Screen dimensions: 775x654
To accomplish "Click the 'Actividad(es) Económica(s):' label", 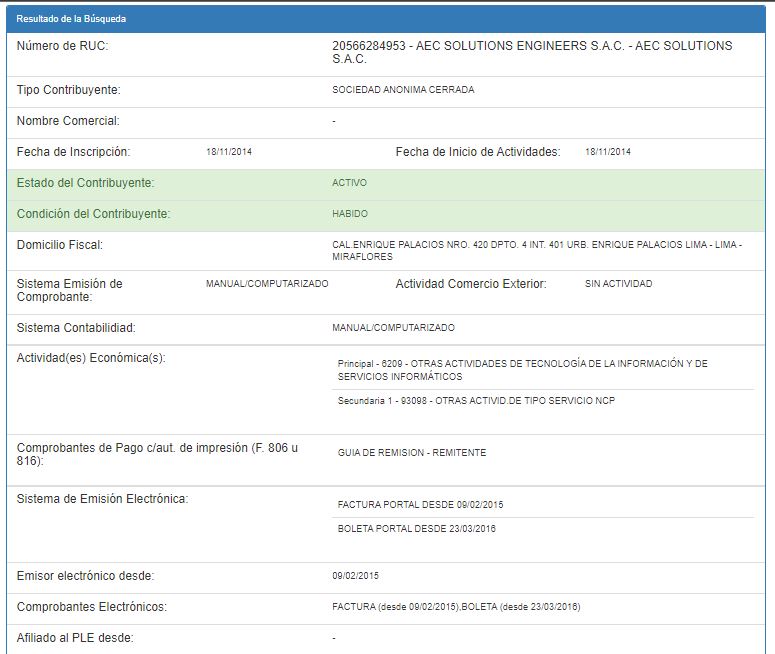I will click(x=91, y=358).
